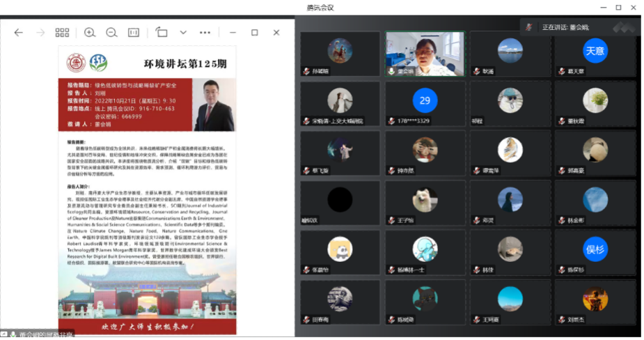This screenshot has width=644, height=340.
Task: Rotate the poster image
Action: tap(162, 33)
